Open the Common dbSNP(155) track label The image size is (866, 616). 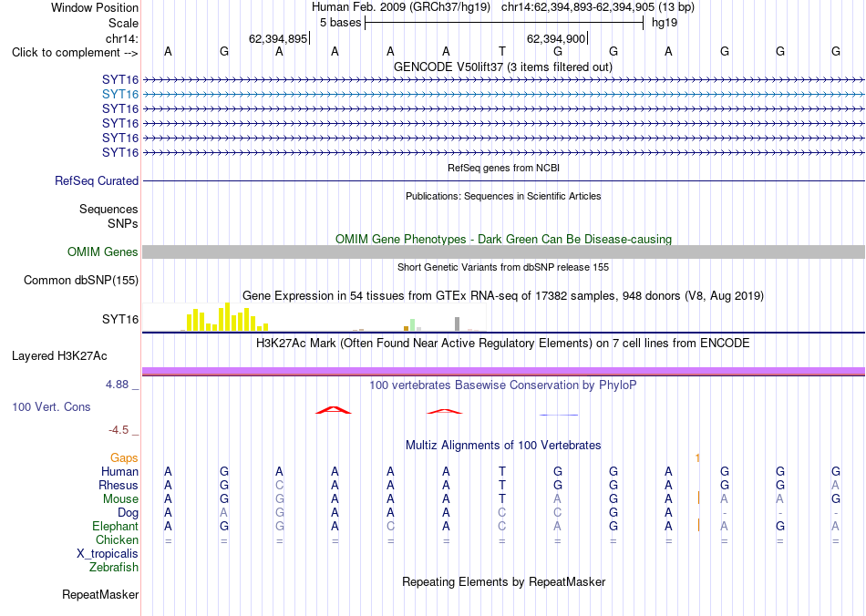pos(81,281)
